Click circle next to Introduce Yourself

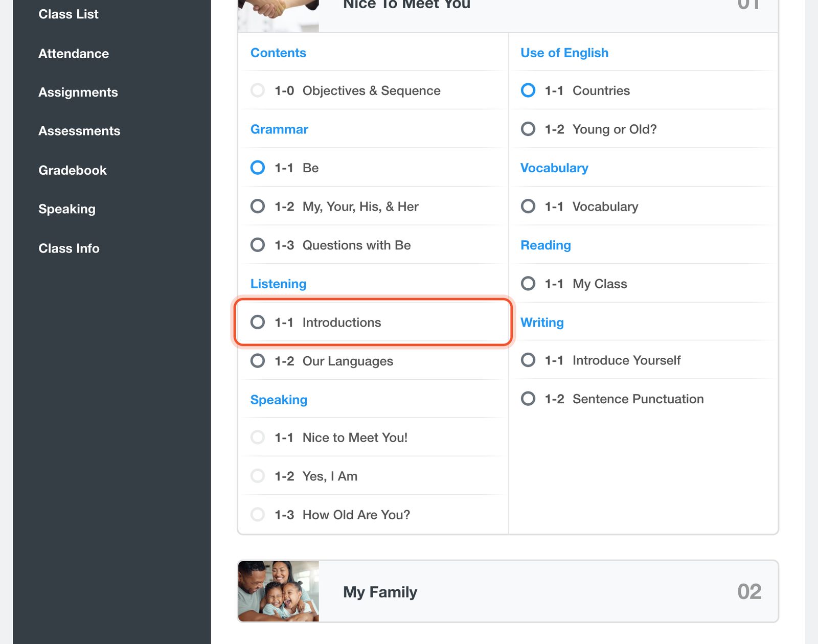pyautogui.click(x=528, y=360)
